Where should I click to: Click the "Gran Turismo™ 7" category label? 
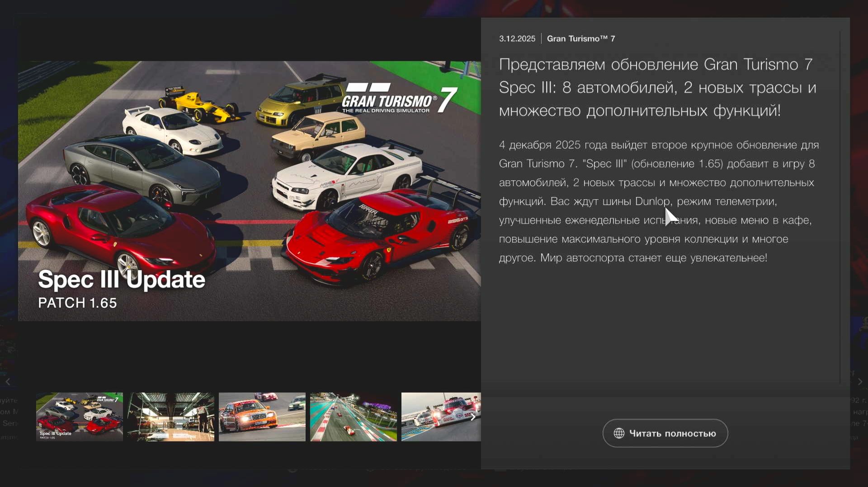point(581,39)
